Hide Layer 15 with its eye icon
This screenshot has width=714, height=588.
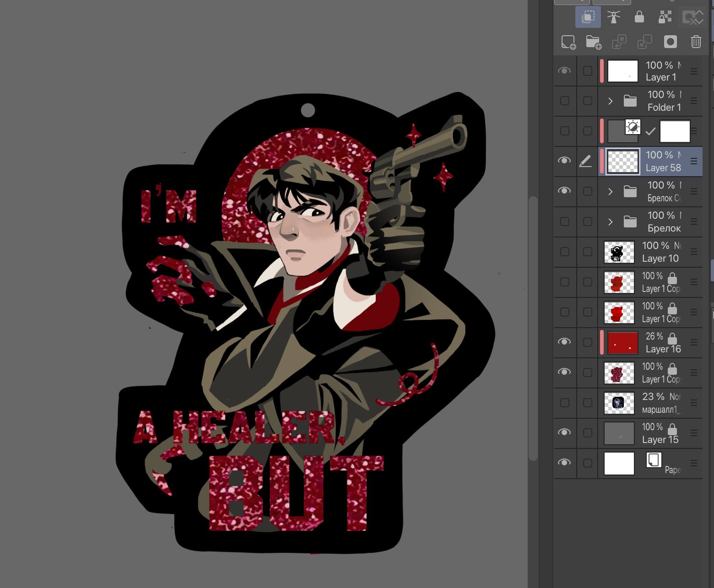coord(564,432)
